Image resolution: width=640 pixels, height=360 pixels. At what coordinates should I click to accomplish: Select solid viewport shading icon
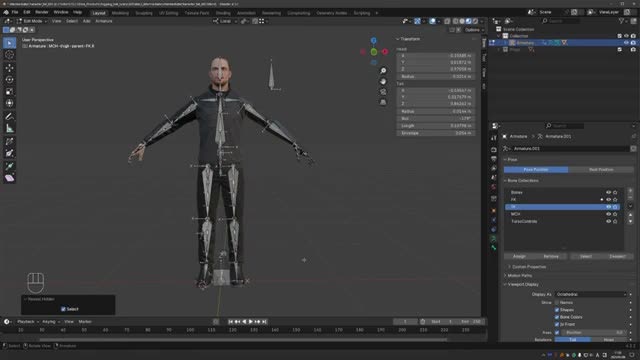pyautogui.click(x=462, y=21)
